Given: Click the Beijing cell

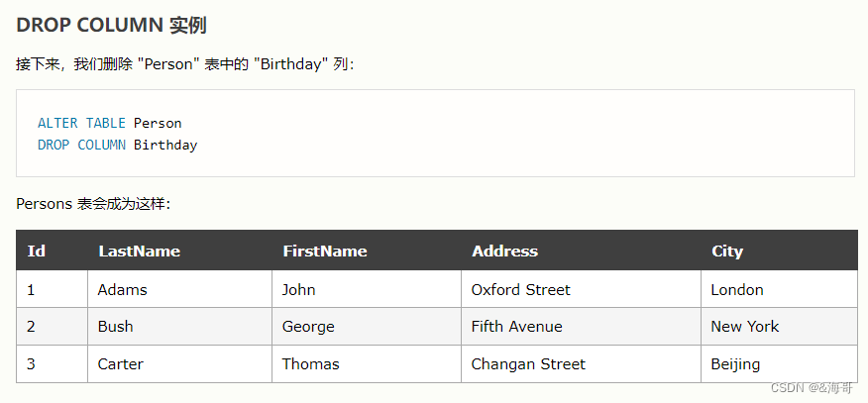Looking at the screenshot, I should tap(780, 364).
